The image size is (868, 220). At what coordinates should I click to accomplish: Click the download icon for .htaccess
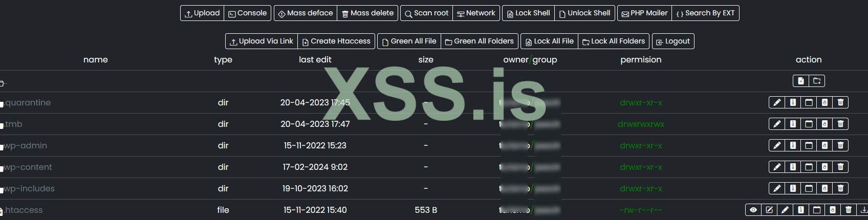tap(864, 210)
